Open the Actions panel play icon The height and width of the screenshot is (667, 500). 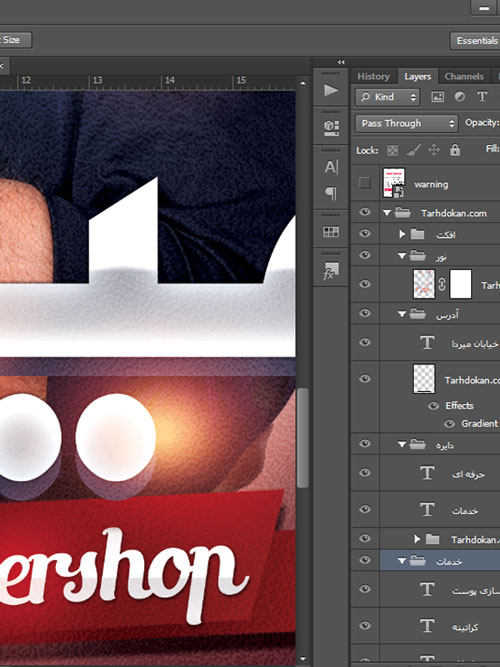click(331, 90)
